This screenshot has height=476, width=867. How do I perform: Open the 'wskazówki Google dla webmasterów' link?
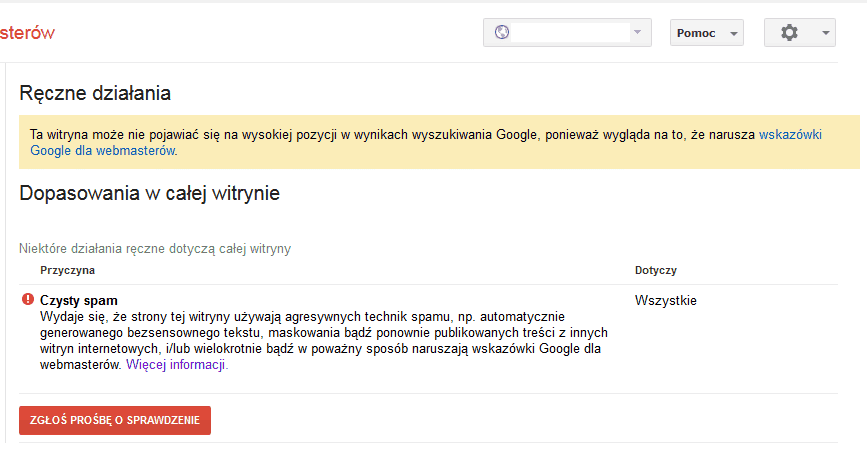point(790,135)
